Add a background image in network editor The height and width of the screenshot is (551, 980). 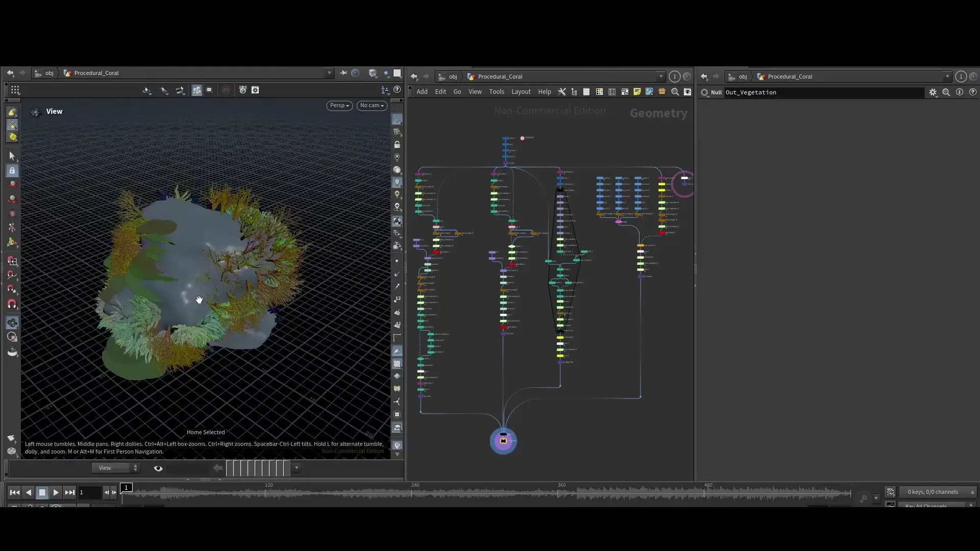click(649, 92)
